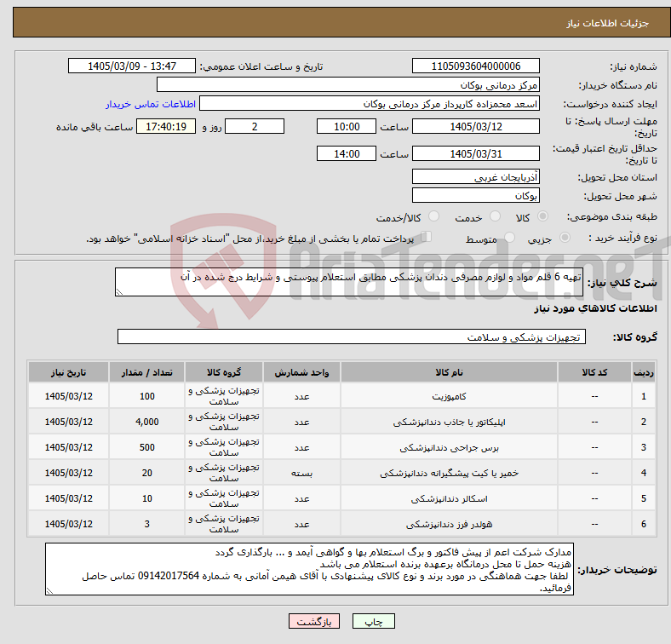Click the اسکالر دندانپزشکی table row
This screenshot has width=671, height=644.
pos(341,498)
